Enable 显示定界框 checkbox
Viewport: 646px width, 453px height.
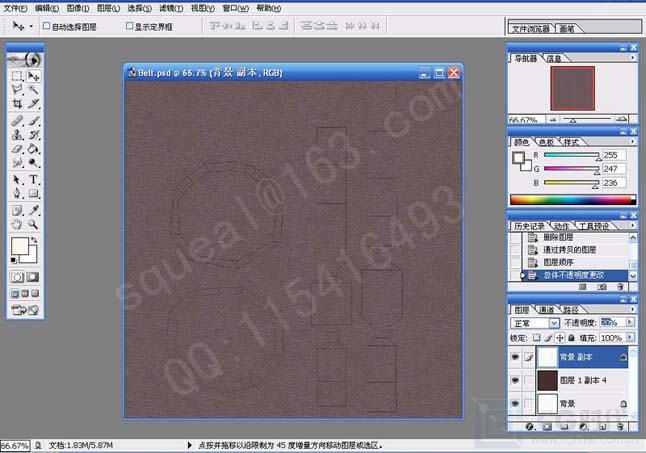click(129, 26)
